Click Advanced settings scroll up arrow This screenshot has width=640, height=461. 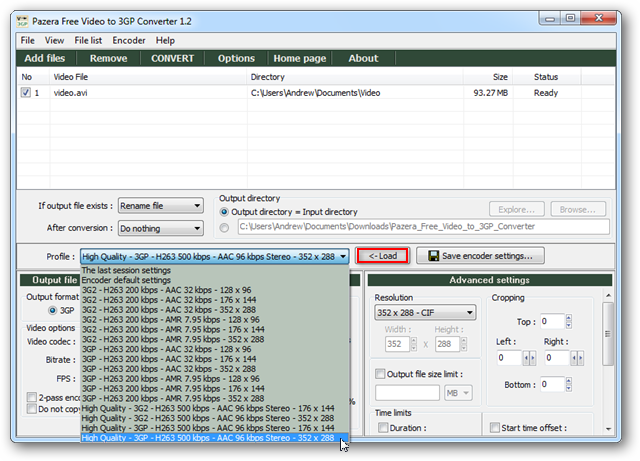pos(608,295)
